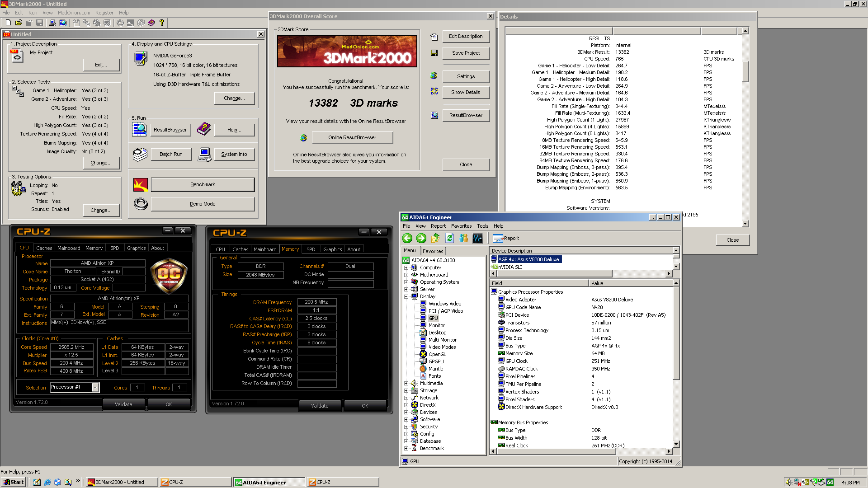This screenshot has height=488, width=868.
Task: Switch to SPD tab in right CPU-Z
Action: [311, 249]
